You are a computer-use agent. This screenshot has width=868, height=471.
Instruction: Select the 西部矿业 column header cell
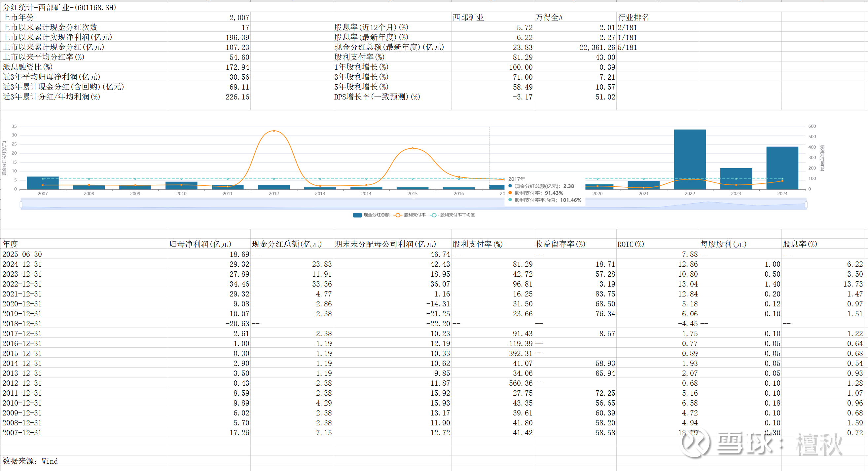coord(492,17)
